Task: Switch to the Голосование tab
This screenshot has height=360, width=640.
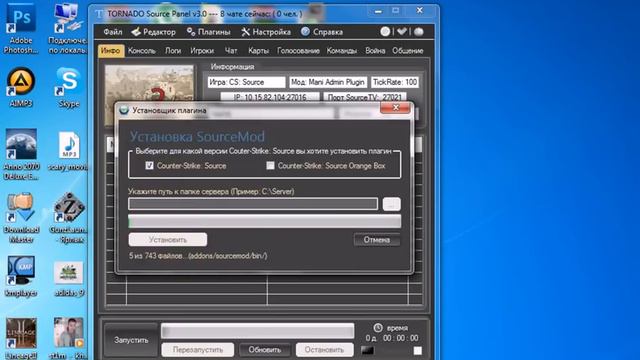Action: click(x=298, y=51)
